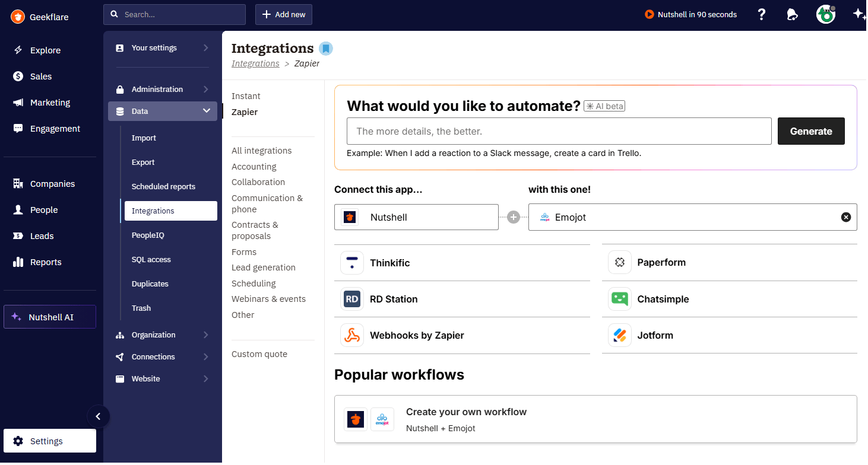Filter by Scheduling category

click(254, 284)
